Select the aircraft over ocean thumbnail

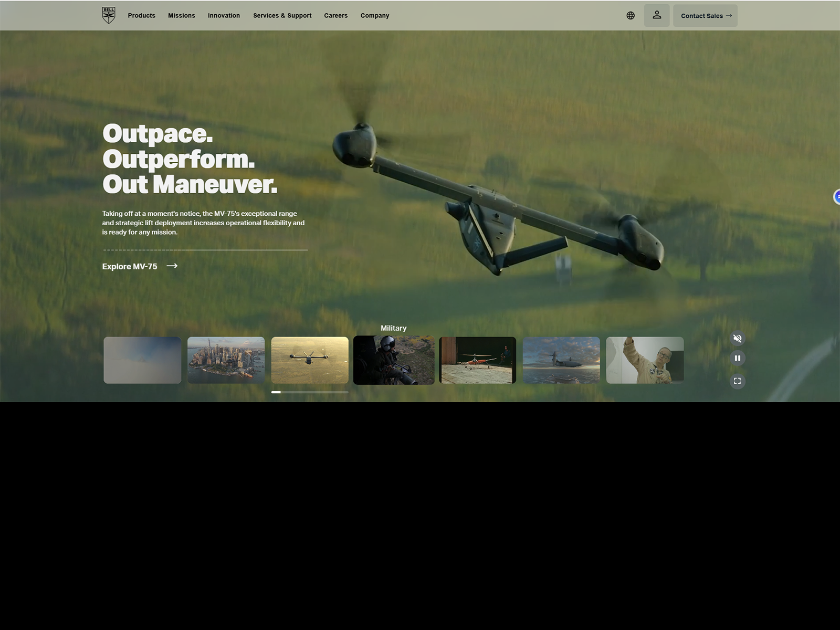click(561, 360)
